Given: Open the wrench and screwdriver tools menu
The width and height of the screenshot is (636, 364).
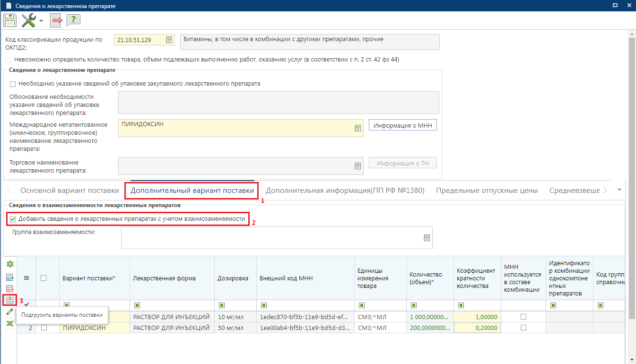Looking at the screenshot, I should 29,20.
